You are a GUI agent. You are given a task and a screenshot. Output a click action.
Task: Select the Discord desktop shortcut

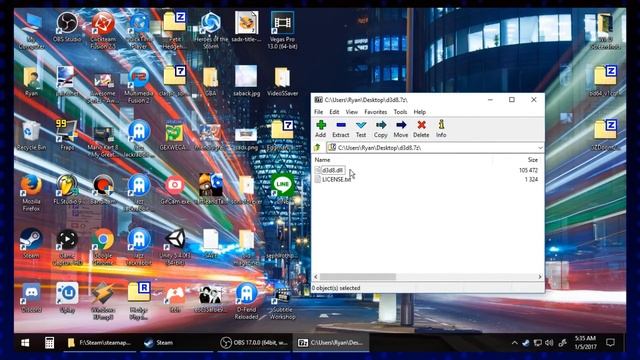(31, 298)
